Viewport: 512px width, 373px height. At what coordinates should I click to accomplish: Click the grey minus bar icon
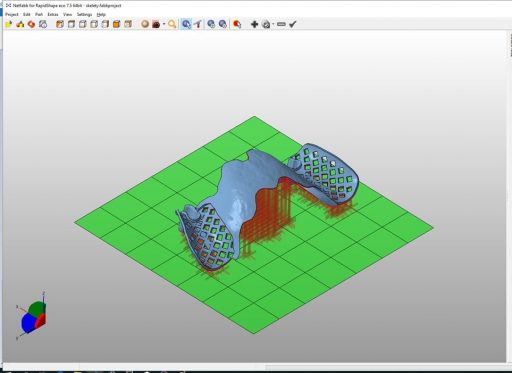click(x=281, y=24)
